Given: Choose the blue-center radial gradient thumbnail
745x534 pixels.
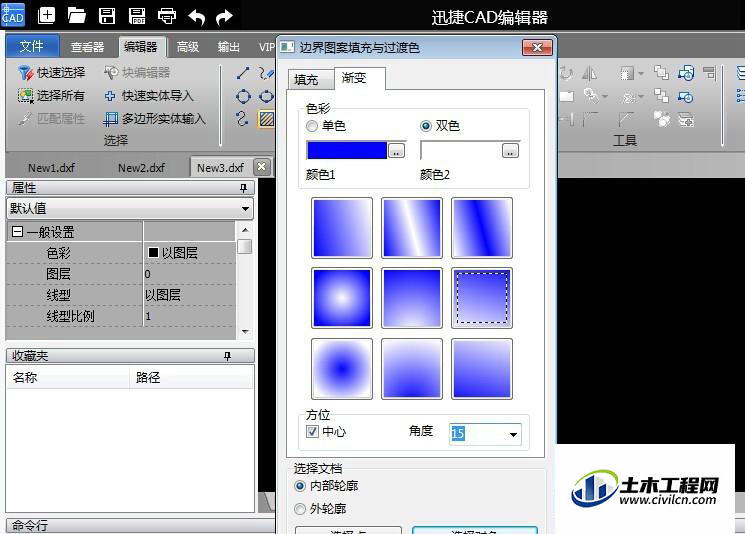Looking at the screenshot, I should coord(342,369).
